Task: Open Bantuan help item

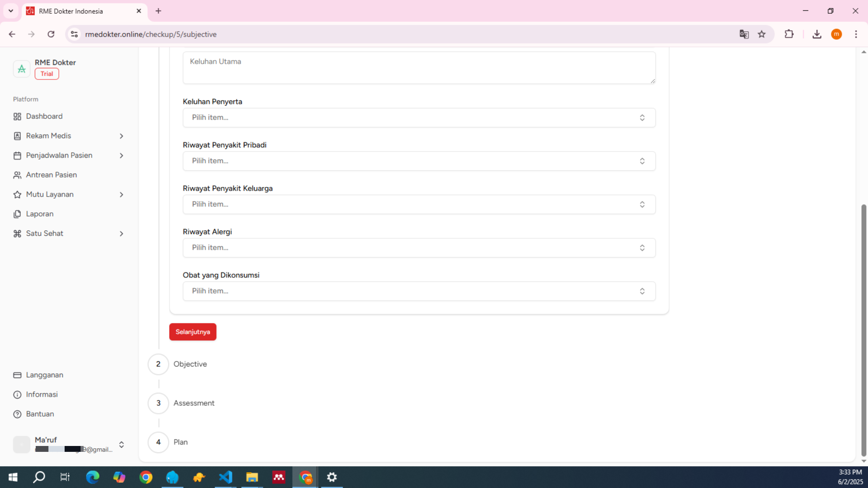Action: click(40, 414)
